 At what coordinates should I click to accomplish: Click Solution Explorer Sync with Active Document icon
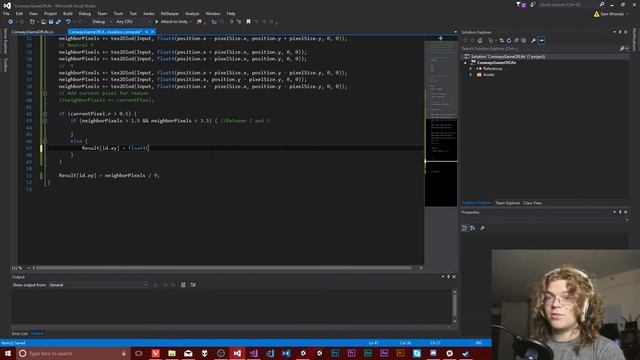(502, 40)
